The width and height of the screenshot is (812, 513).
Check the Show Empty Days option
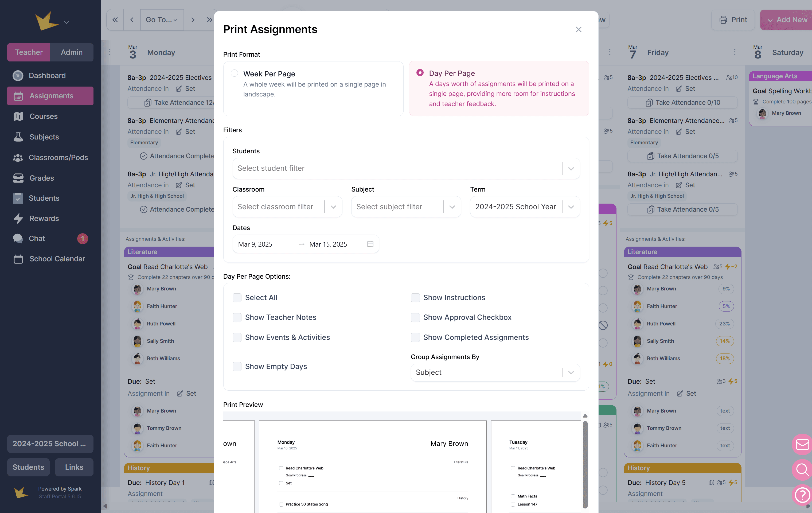click(237, 367)
